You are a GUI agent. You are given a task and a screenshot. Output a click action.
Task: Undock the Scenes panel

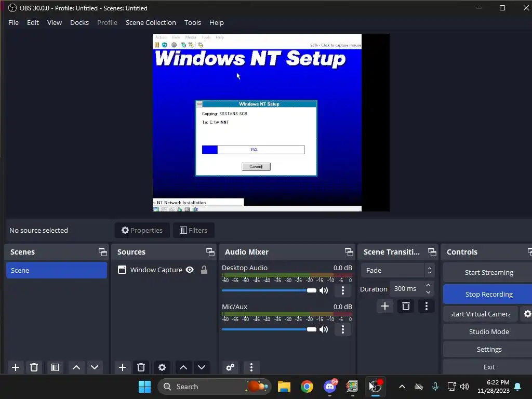(x=102, y=252)
